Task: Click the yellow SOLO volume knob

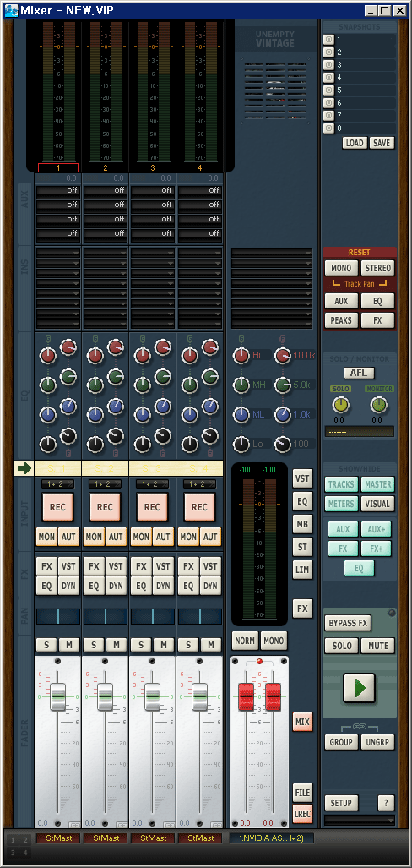Action: (x=341, y=405)
